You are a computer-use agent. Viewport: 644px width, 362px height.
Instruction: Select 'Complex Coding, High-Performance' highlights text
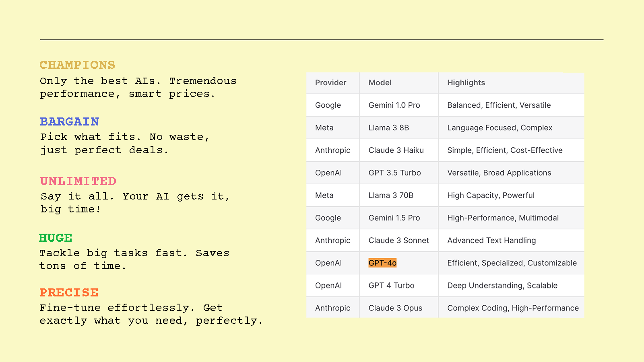(x=513, y=308)
